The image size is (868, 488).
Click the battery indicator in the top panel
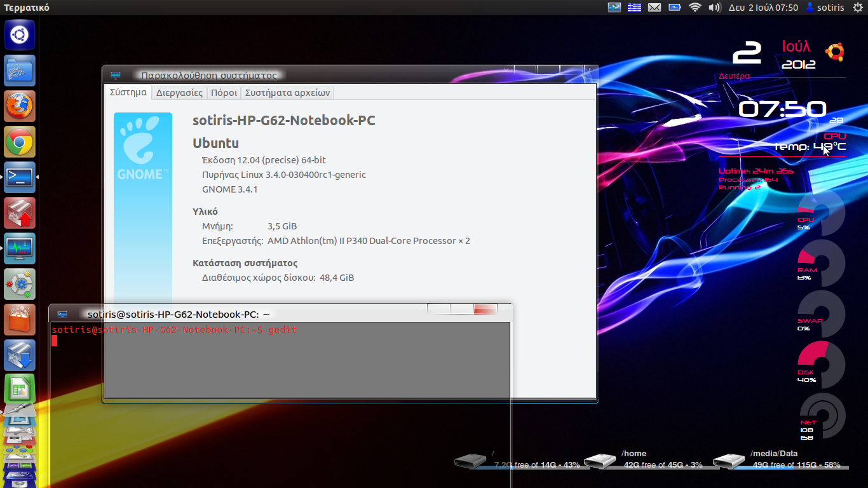675,8
